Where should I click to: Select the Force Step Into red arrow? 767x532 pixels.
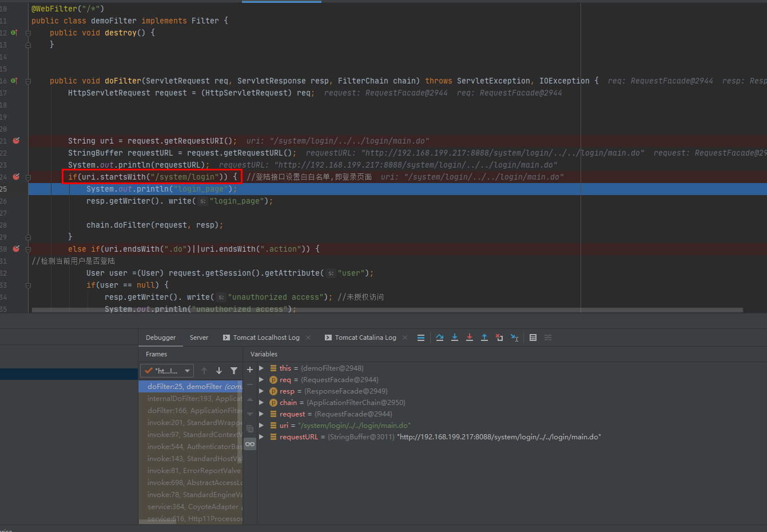coord(469,338)
